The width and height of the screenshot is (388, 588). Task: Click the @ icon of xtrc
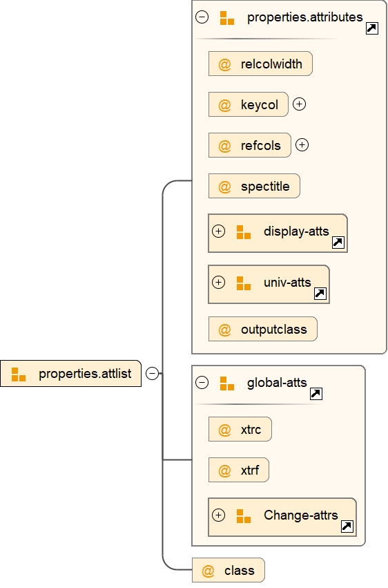click(x=224, y=430)
